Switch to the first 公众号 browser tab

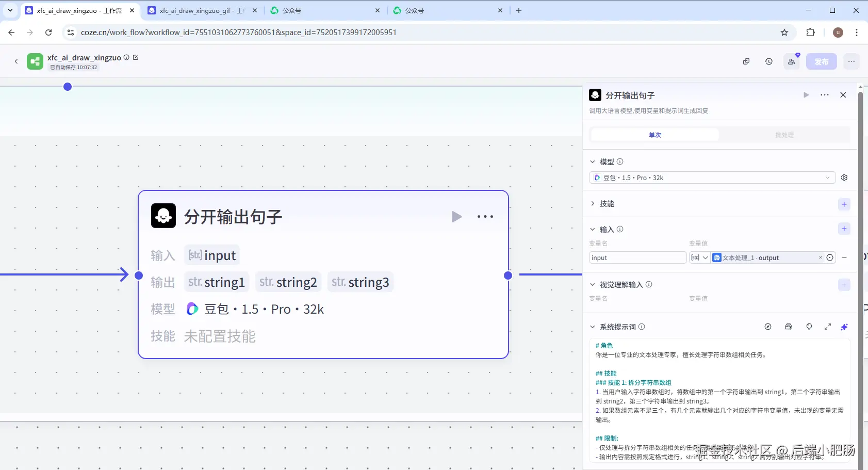326,10
